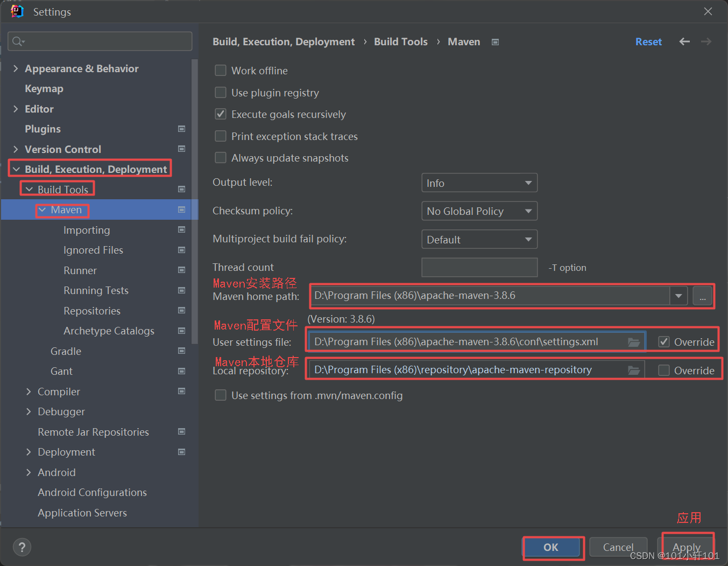This screenshot has height=566, width=728.
Task: Open Importing settings under Maven
Action: point(87,230)
